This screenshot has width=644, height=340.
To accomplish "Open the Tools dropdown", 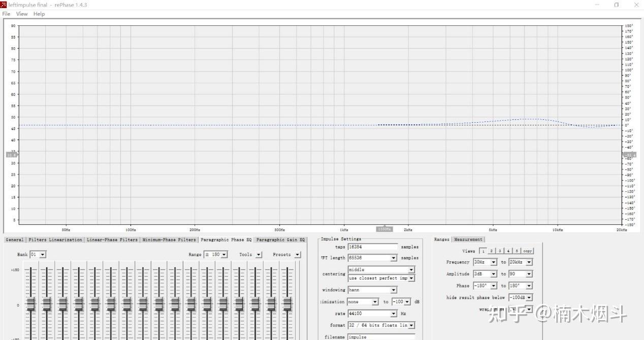I will coord(259,254).
